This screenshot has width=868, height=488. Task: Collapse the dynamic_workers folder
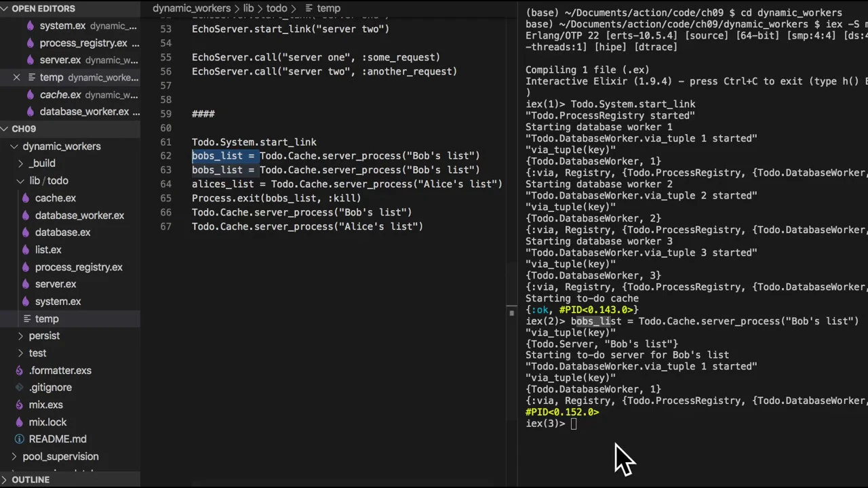14,146
